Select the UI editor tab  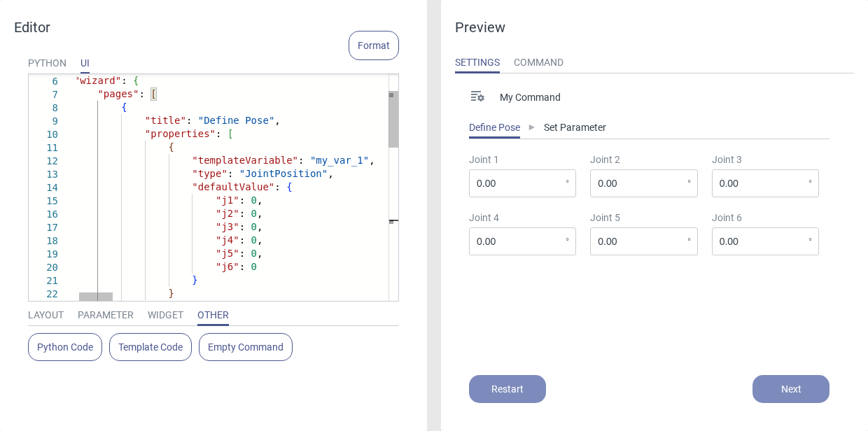click(x=85, y=63)
